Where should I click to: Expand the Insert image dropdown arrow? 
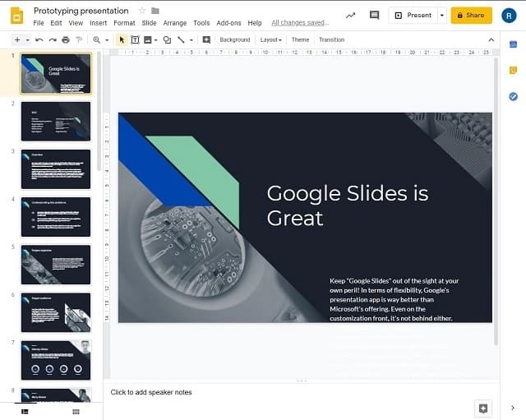point(155,40)
